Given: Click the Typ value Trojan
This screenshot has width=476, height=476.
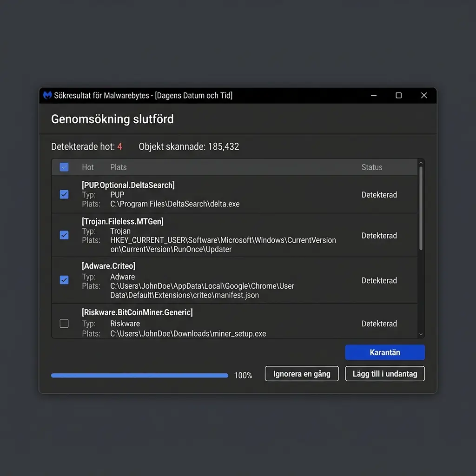Looking at the screenshot, I should [120, 231].
